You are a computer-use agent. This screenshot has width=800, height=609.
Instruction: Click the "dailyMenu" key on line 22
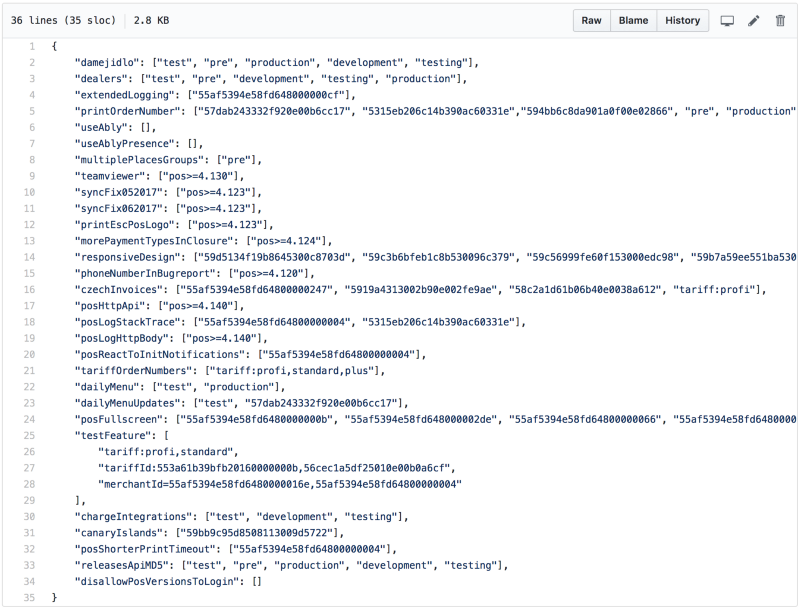107,387
